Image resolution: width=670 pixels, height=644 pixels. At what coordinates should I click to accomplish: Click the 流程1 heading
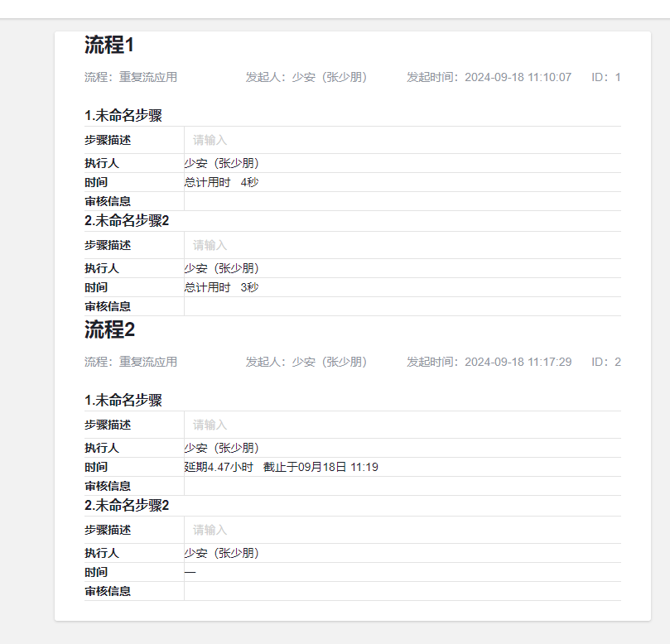109,45
